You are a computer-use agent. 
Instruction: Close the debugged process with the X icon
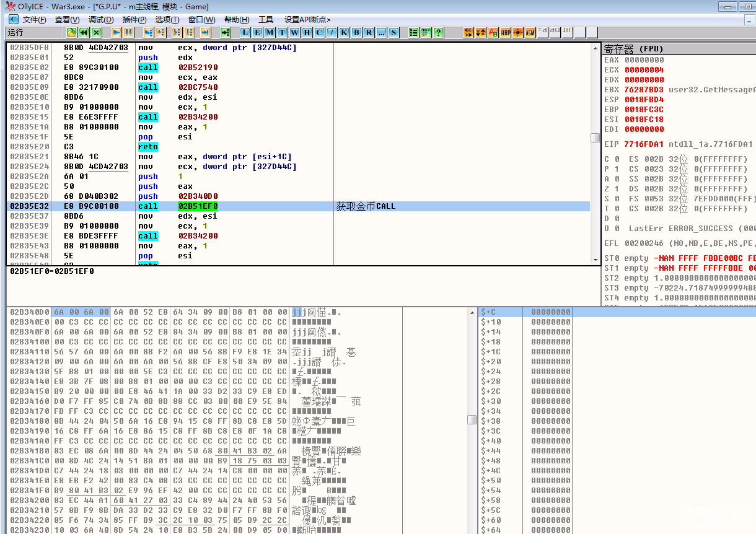point(96,32)
